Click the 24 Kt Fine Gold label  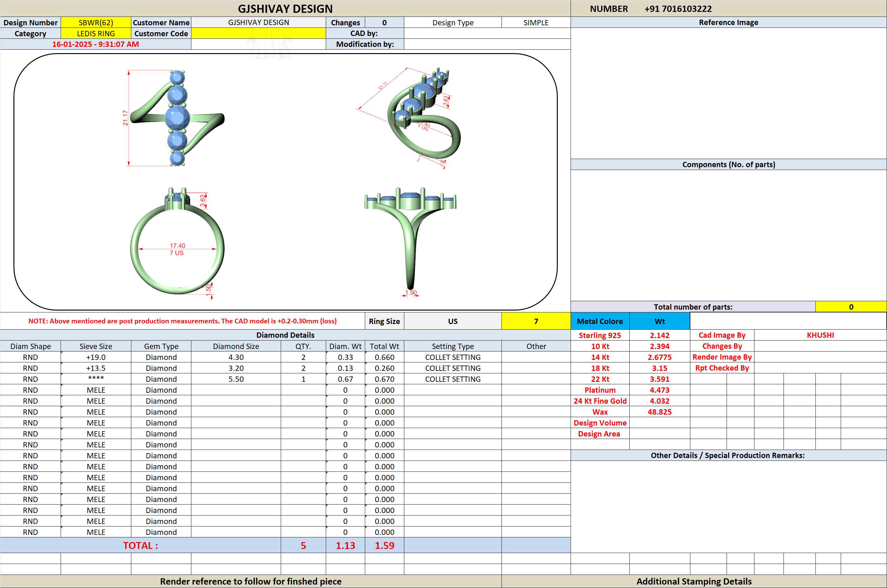coord(600,401)
